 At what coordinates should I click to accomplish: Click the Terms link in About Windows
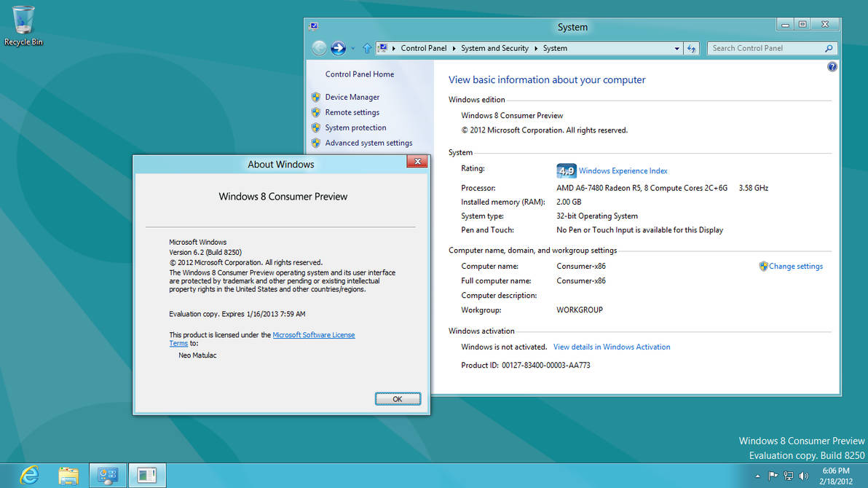tap(178, 344)
